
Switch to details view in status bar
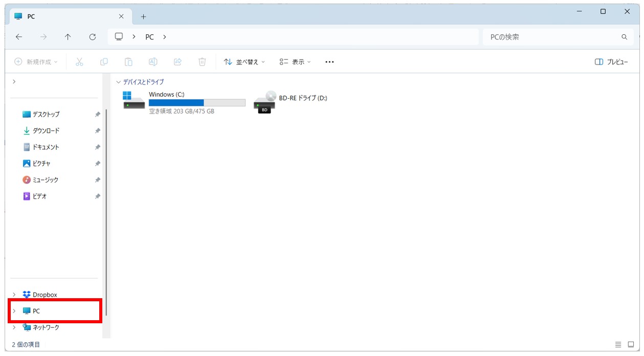click(x=618, y=345)
